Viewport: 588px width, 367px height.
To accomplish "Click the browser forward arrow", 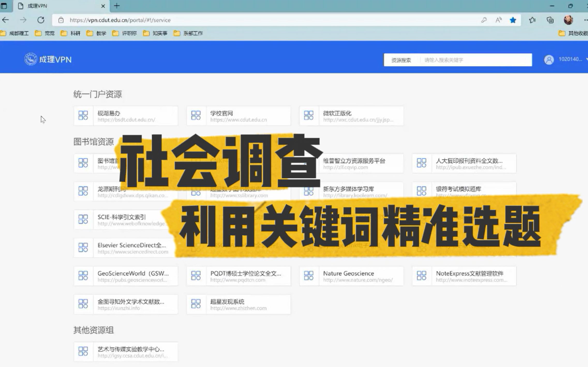I will click(x=23, y=20).
